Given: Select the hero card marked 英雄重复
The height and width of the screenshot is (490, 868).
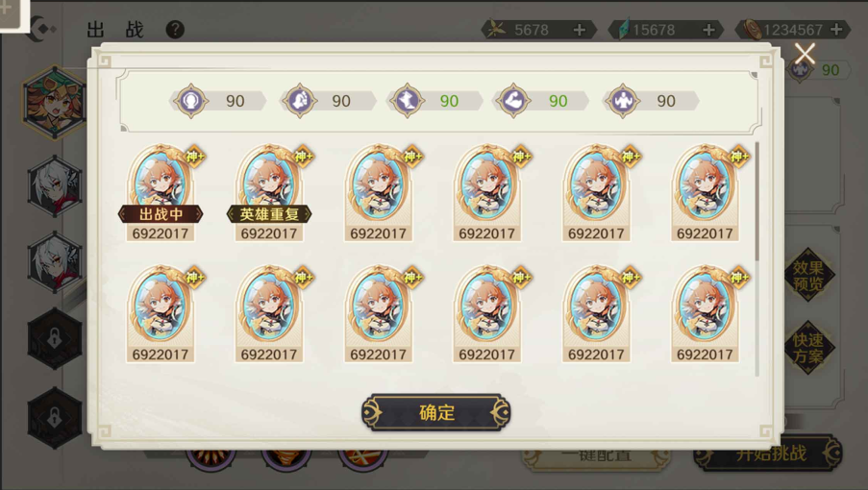Looking at the screenshot, I should click(269, 192).
